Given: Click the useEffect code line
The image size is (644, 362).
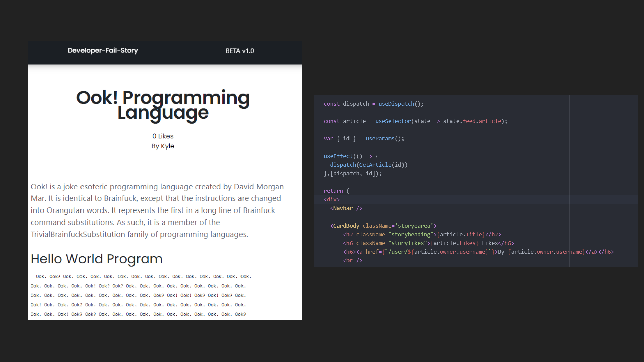Looking at the screenshot, I should pyautogui.click(x=351, y=156).
